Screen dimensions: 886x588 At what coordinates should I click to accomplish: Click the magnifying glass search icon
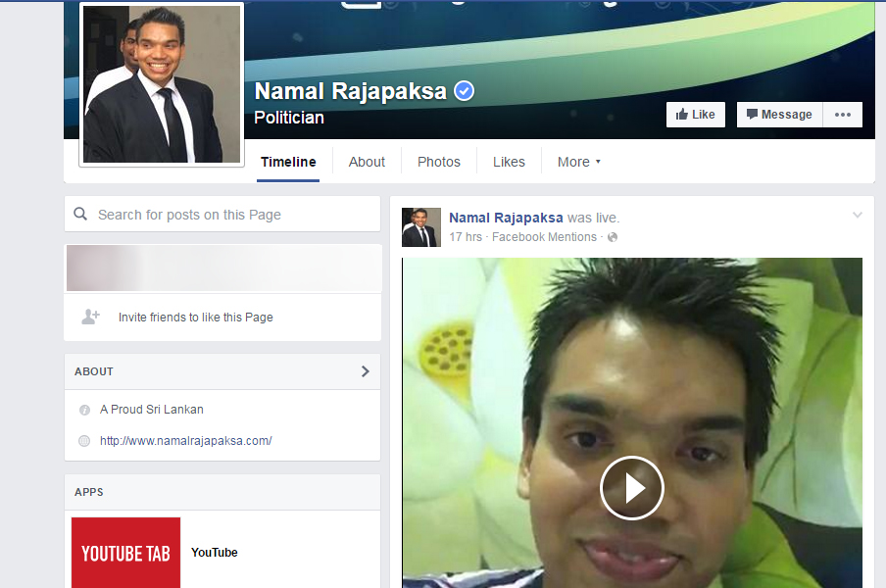click(x=80, y=215)
